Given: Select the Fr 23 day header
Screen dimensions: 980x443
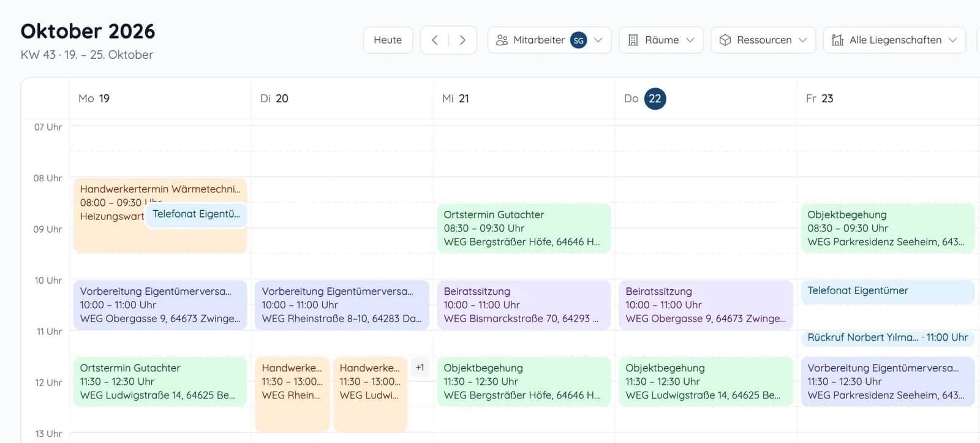Looking at the screenshot, I should [820, 99].
